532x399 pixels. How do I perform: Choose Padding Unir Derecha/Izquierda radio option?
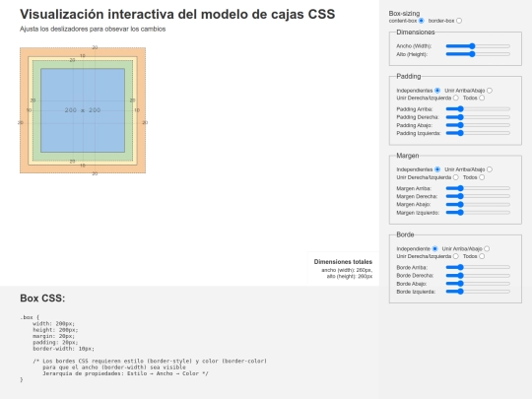point(456,99)
